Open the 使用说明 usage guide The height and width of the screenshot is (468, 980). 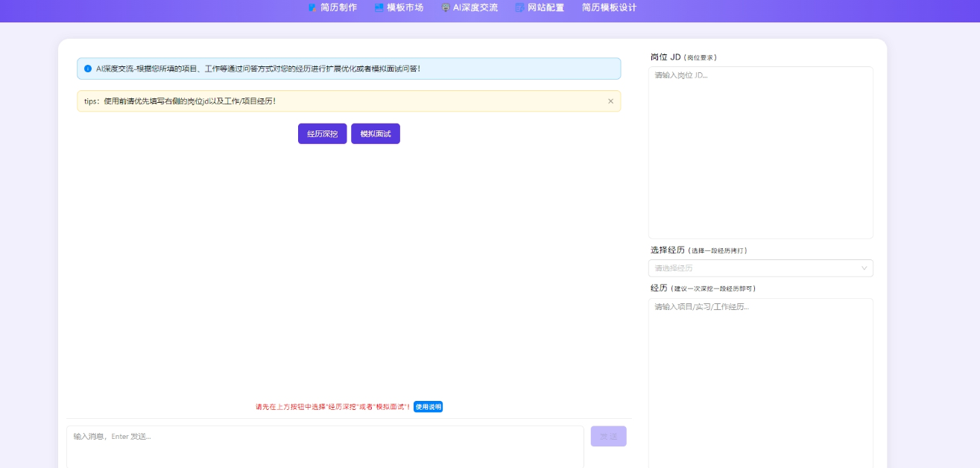click(429, 406)
